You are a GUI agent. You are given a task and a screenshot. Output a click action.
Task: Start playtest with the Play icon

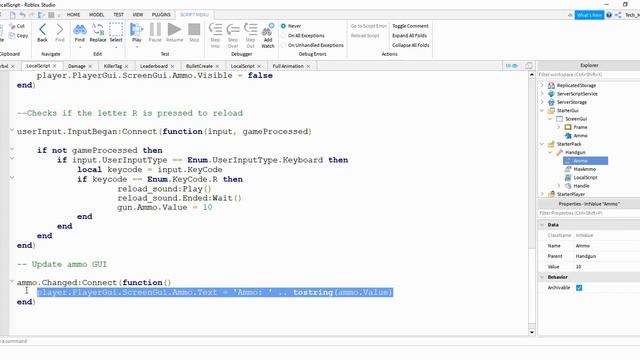pos(136,29)
